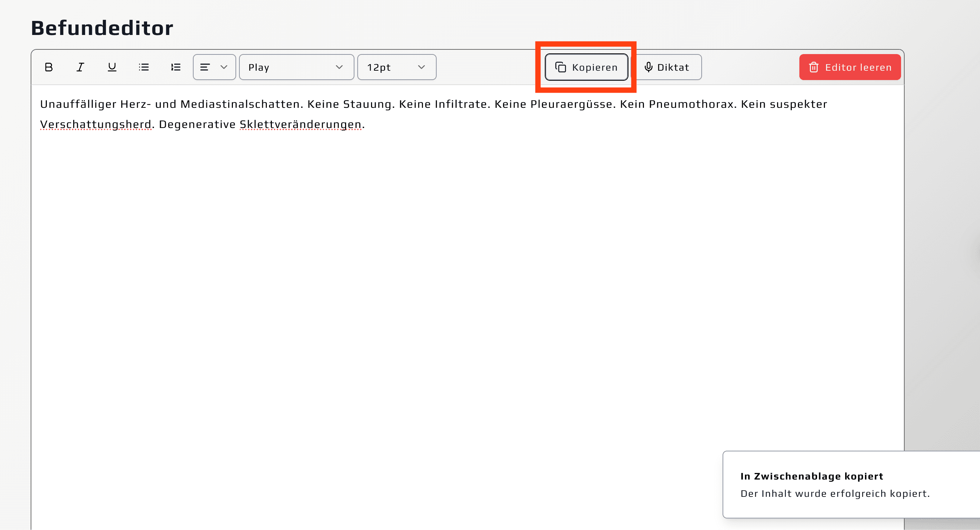Select the bullet list icon

coord(144,67)
